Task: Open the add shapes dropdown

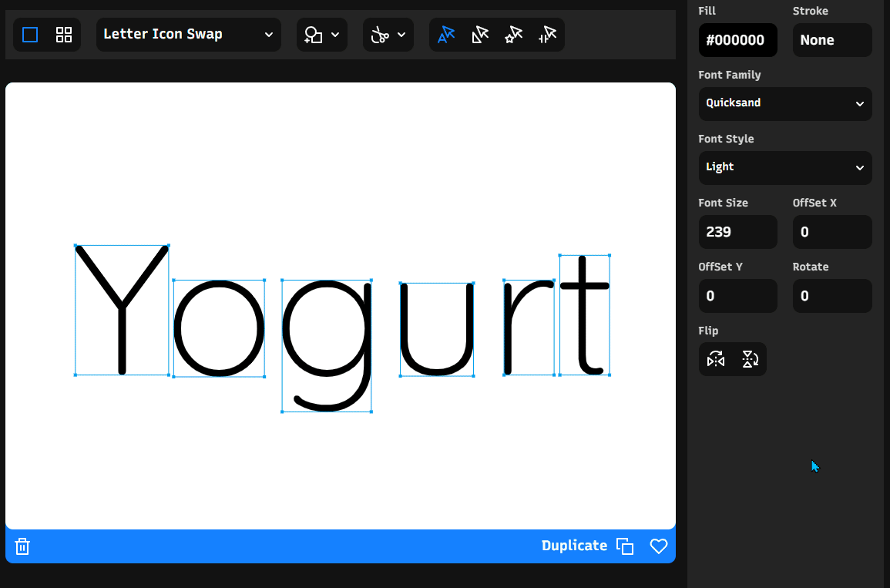Action: pos(322,35)
